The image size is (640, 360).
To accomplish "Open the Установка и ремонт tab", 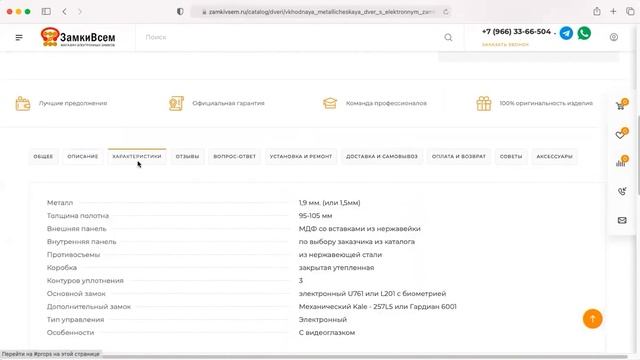I will pyautogui.click(x=301, y=156).
